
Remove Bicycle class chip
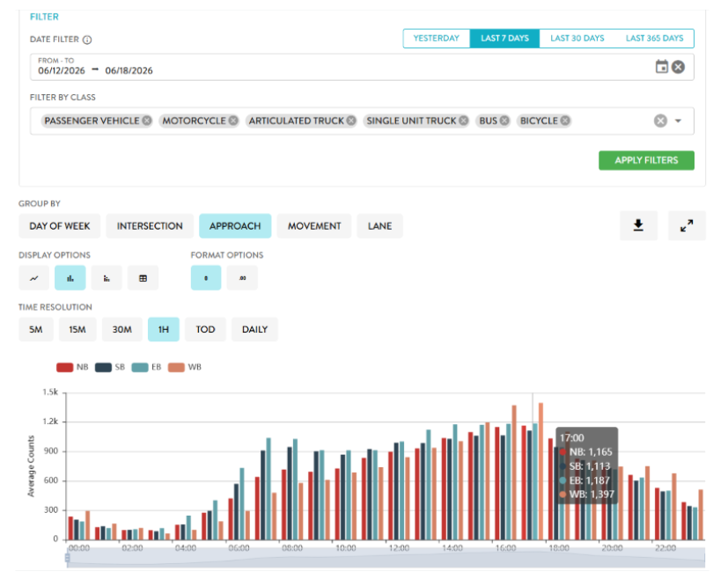coord(564,121)
